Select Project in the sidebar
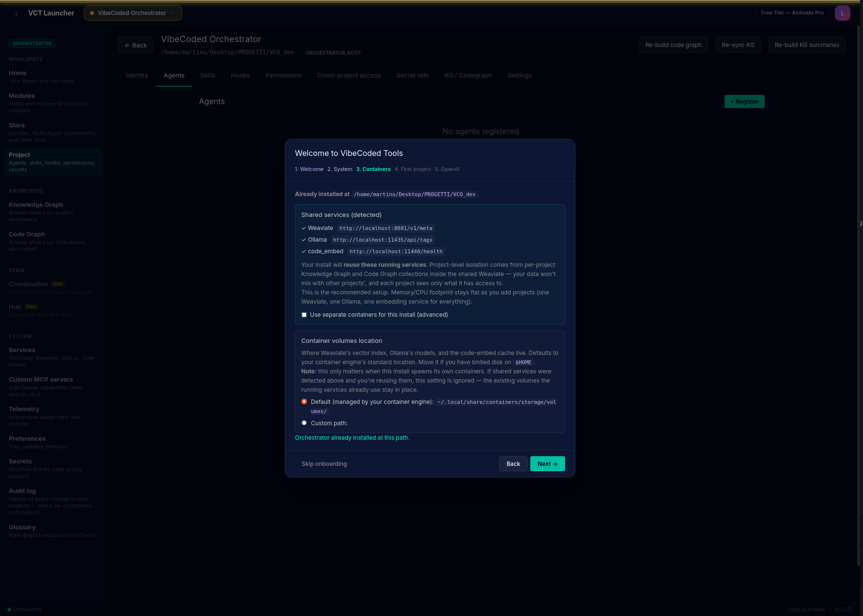This screenshot has width=863, height=616. coord(53,162)
